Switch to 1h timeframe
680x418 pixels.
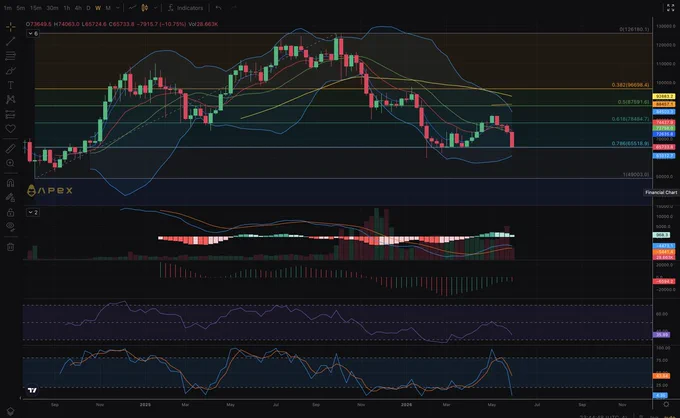pyautogui.click(x=67, y=8)
